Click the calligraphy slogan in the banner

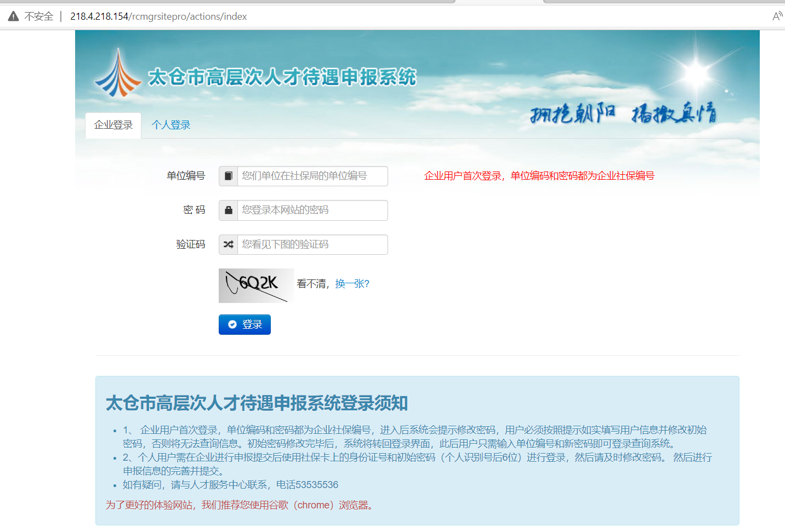click(x=623, y=113)
